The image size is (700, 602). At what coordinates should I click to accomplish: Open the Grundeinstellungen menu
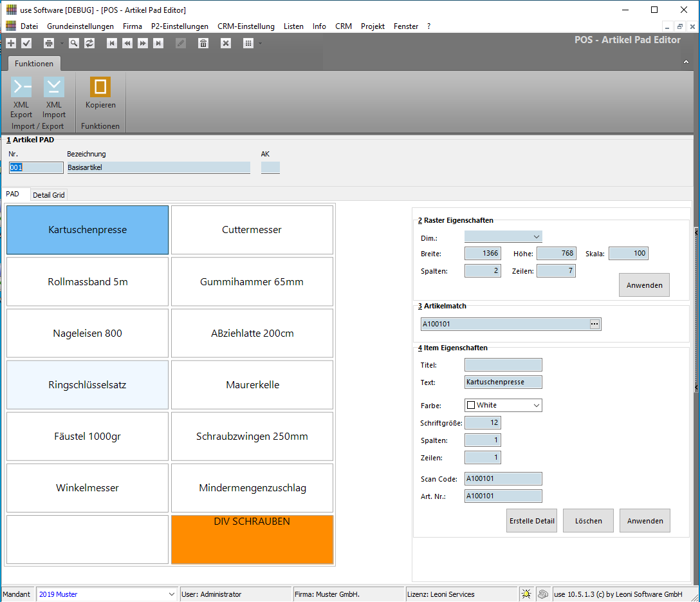coord(80,26)
